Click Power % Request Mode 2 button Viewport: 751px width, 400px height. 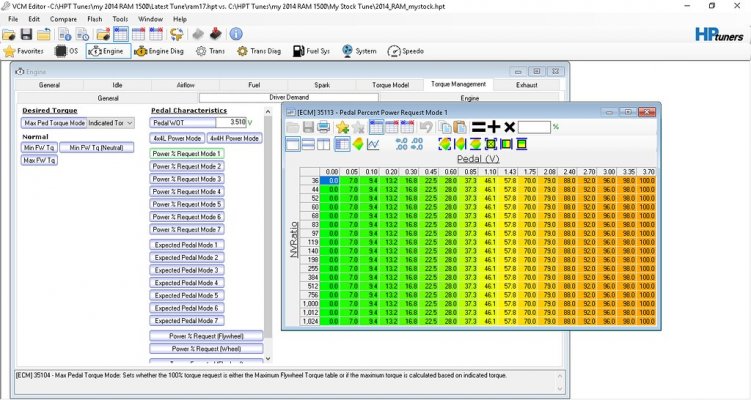point(187,166)
